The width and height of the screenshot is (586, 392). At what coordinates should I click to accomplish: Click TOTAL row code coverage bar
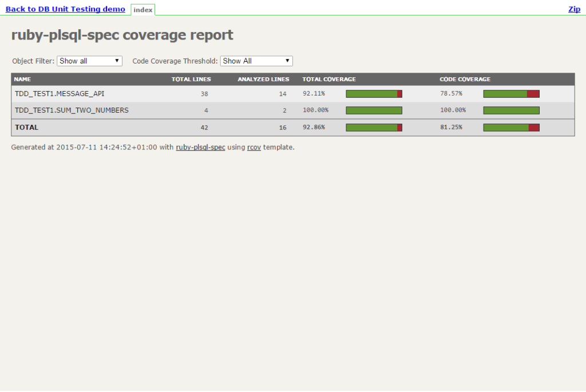click(x=511, y=128)
